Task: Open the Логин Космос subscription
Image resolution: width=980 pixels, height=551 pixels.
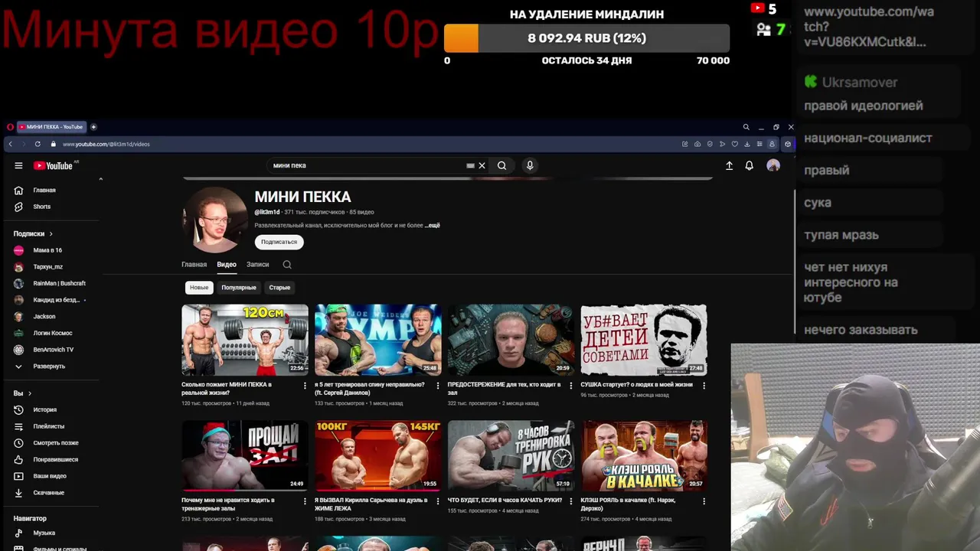Action: (52, 333)
